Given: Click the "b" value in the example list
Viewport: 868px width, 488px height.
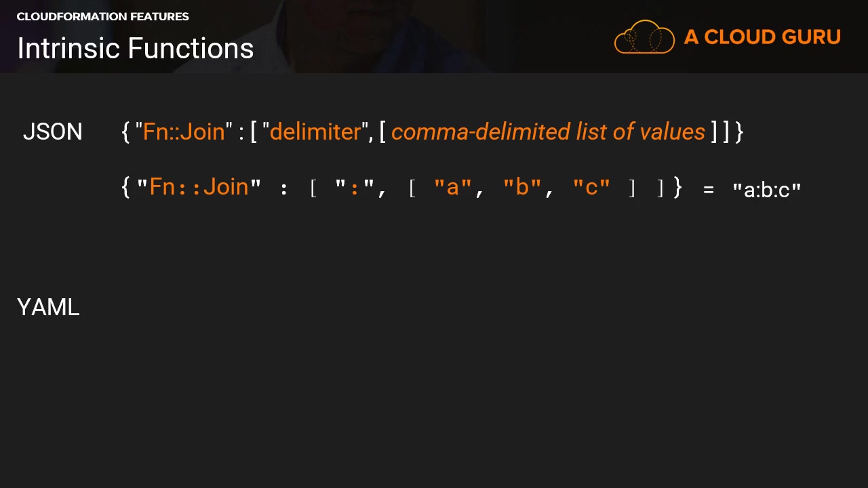Looking at the screenshot, I should tap(522, 187).
